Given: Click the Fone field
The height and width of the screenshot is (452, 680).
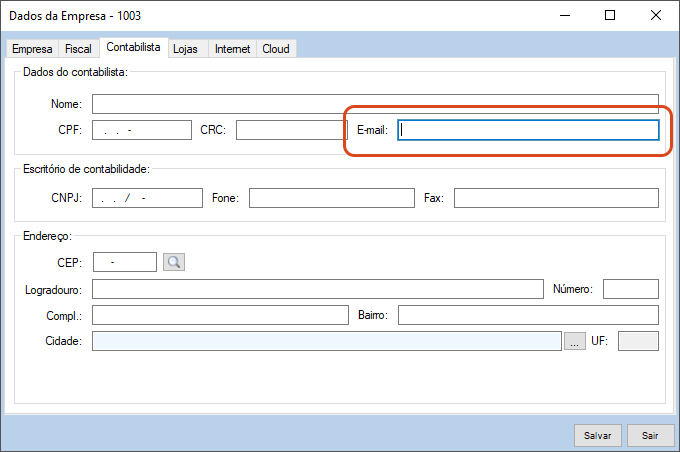Looking at the screenshot, I should coord(331,198).
